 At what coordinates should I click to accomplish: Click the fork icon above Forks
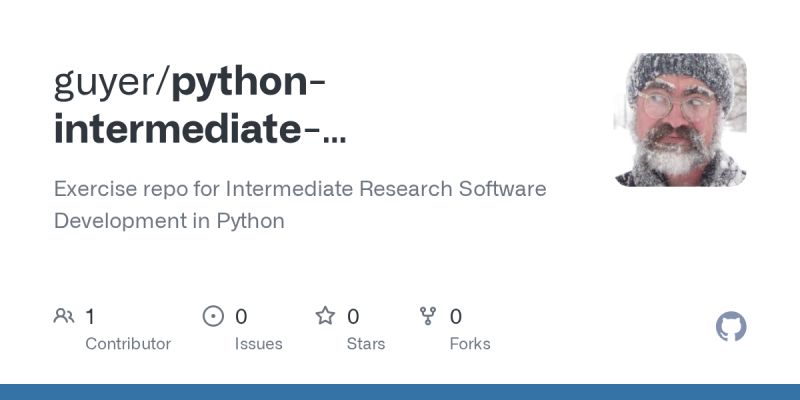click(x=428, y=316)
